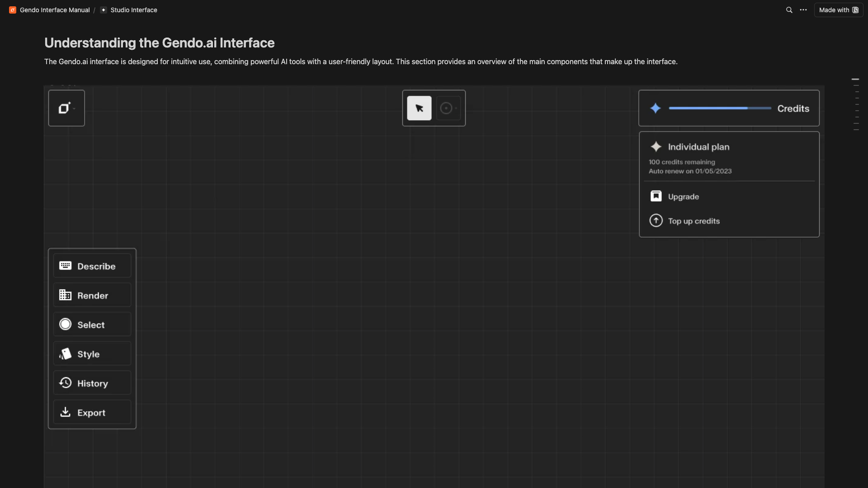Image resolution: width=868 pixels, height=488 pixels.
Task: Open the Style panel
Action: click(92, 354)
